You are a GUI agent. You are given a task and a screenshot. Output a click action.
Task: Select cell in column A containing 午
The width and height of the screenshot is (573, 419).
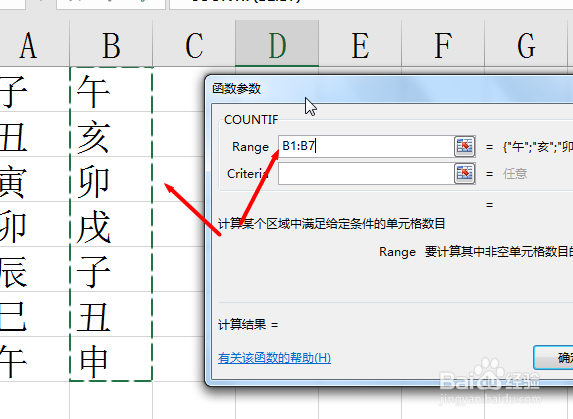pos(34,359)
